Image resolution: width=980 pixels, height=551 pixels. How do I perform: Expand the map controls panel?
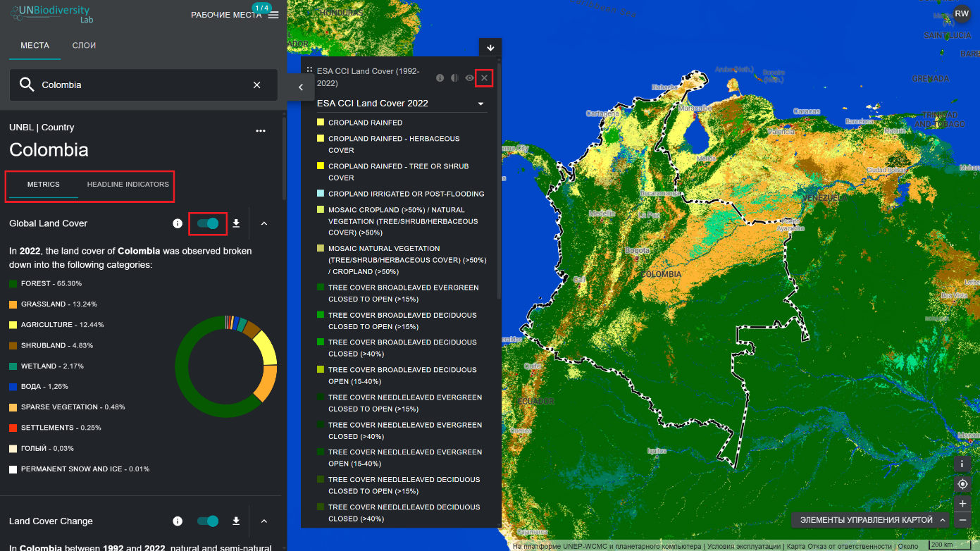pyautogui.click(x=870, y=520)
